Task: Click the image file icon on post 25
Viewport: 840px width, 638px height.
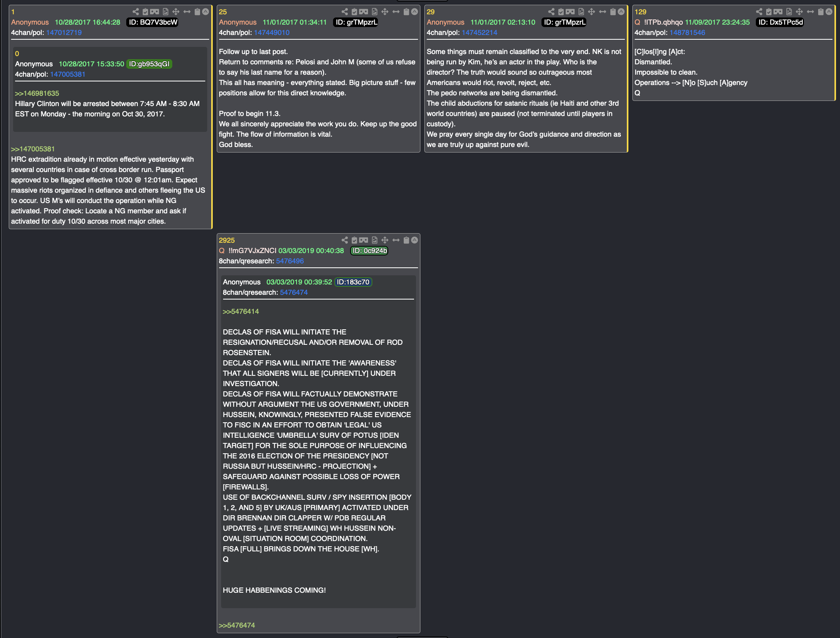Action: [x=375, y=12]
